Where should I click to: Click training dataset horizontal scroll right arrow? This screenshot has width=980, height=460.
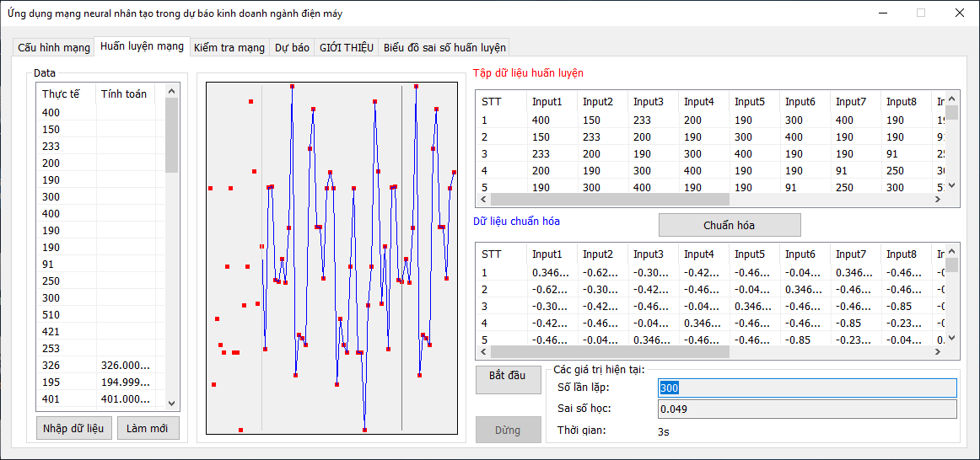[x=938, y=200]
